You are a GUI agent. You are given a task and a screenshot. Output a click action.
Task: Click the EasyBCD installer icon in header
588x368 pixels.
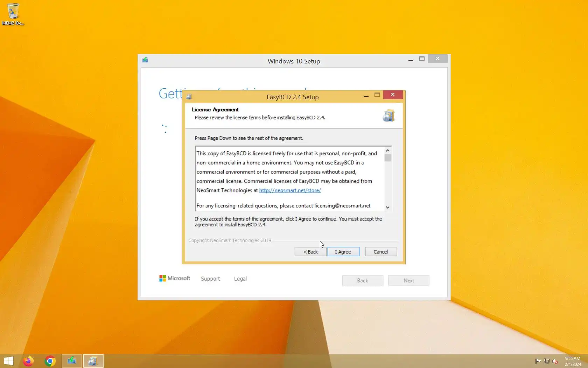tap(388, 116)
